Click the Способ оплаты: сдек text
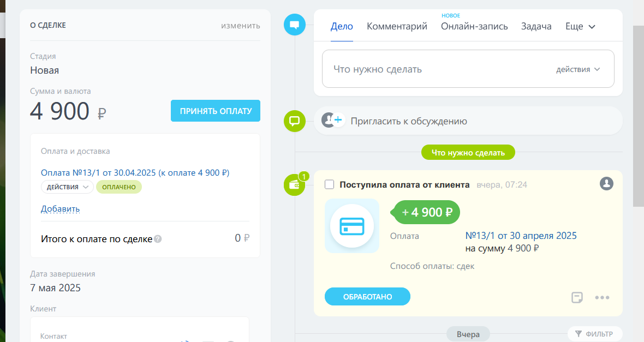644x342 pixels. tap(432, 266)
